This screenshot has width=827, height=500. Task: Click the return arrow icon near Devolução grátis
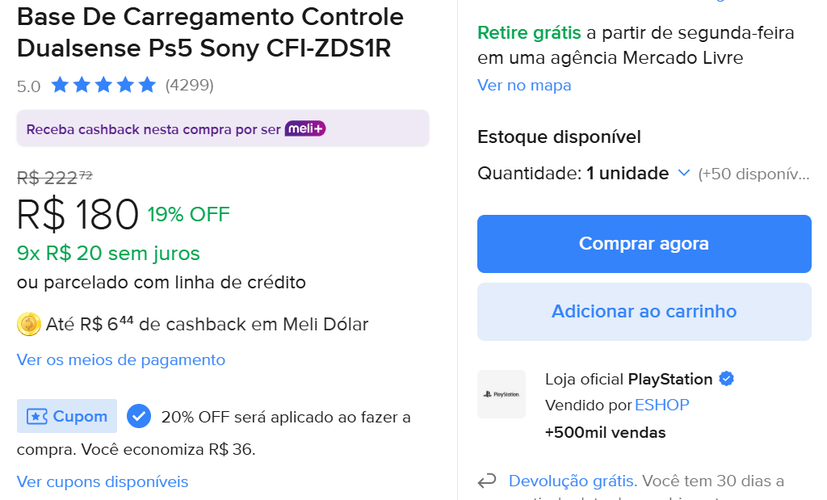click(x=487, y=481)
